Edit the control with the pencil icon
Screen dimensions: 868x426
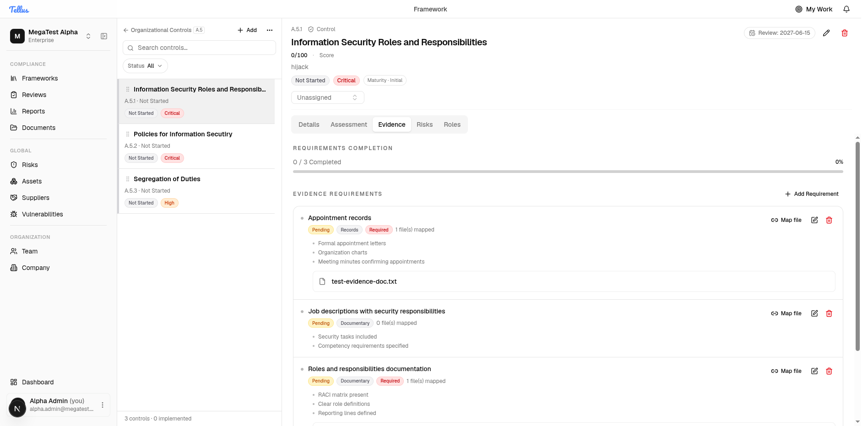[826, 33]
